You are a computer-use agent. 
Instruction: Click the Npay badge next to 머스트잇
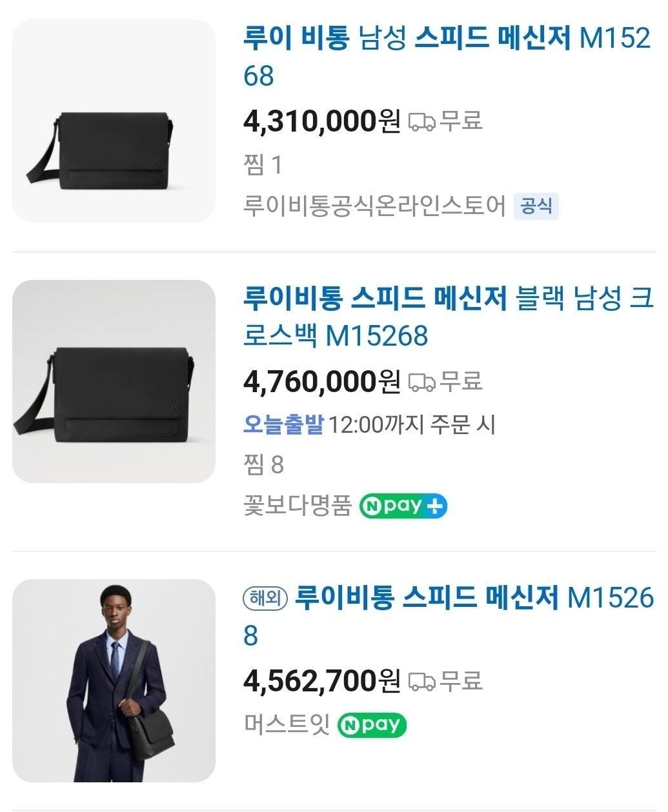point(372,725)
